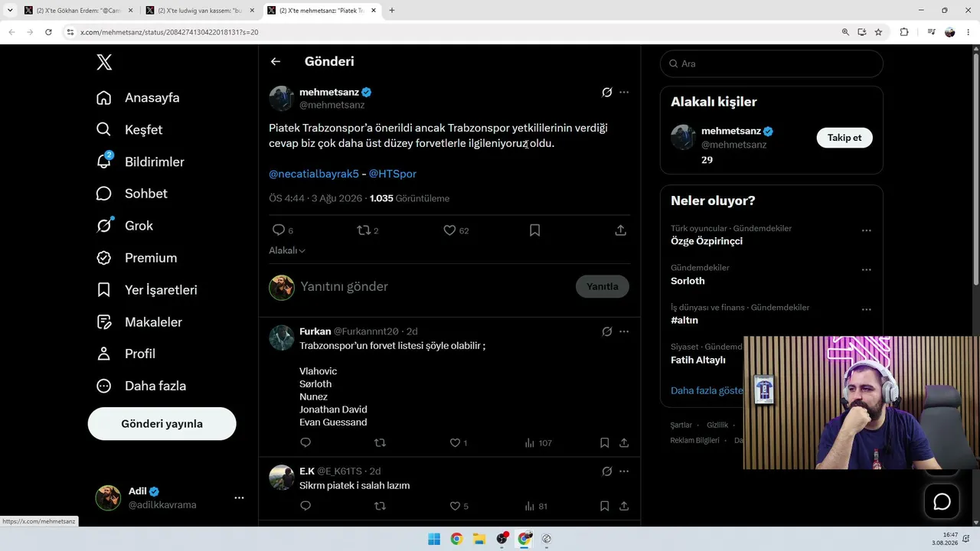Open Chrome's tab search dropdown arrow
Screen dimensions: 980x551
pos(10,10)
